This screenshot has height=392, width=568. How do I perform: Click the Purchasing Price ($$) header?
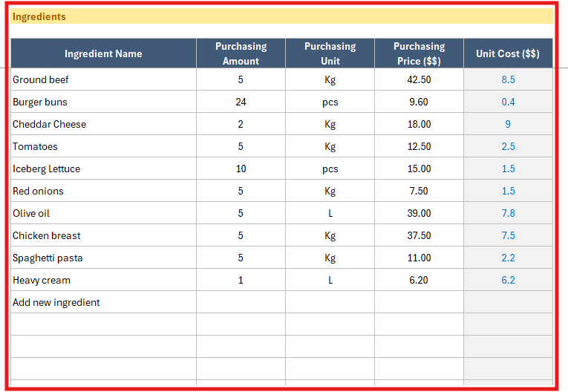pyautogui.click(x=419, y=53)
